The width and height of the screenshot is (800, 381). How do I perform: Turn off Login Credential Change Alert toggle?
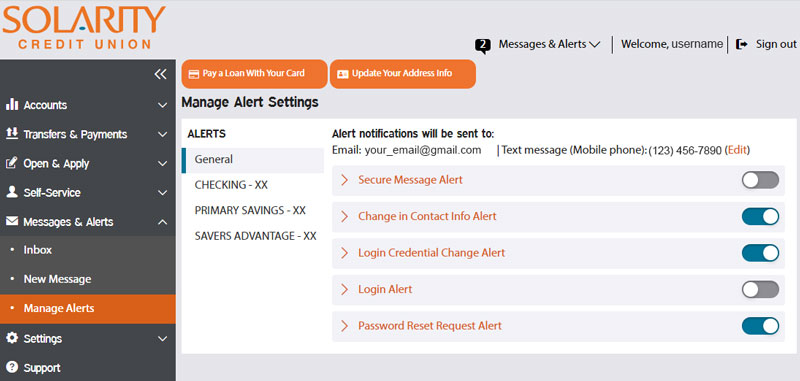(x=760, y=253)
